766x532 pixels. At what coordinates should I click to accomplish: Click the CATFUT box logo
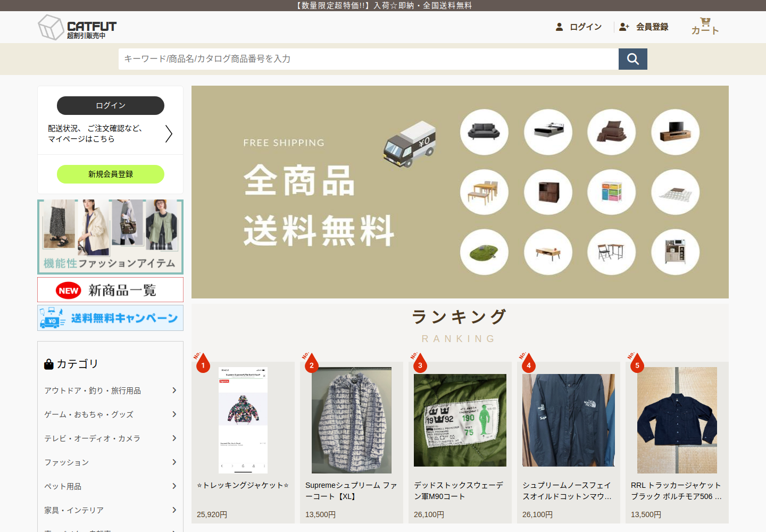(77, 27)
